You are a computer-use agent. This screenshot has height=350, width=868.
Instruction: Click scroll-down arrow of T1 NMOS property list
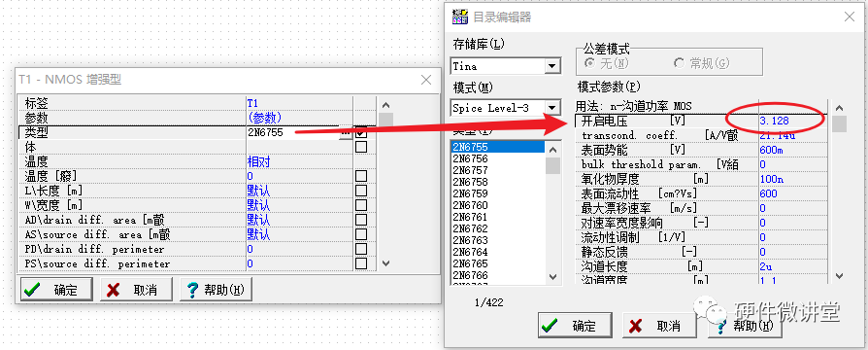click(385, 262)
